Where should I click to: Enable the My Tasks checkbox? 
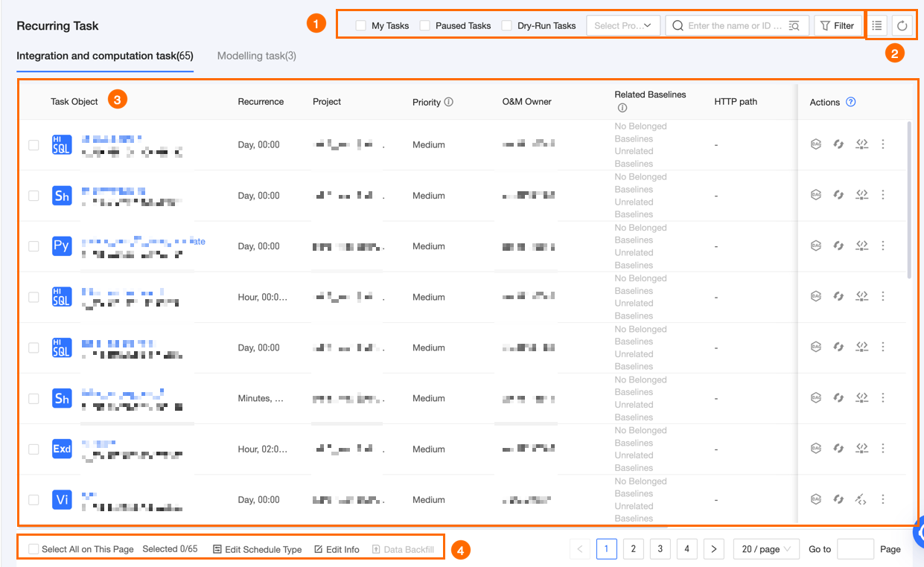[360, 25]
